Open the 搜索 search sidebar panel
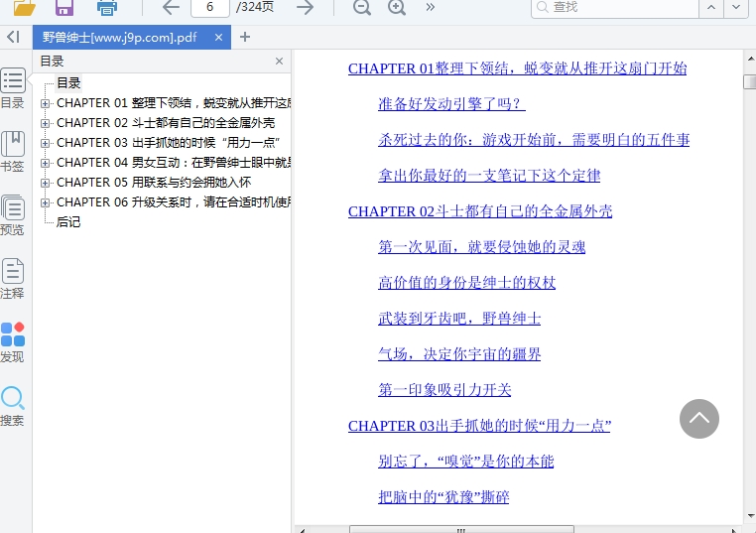This screenshot has height=533, width=756. coord(13,405)
